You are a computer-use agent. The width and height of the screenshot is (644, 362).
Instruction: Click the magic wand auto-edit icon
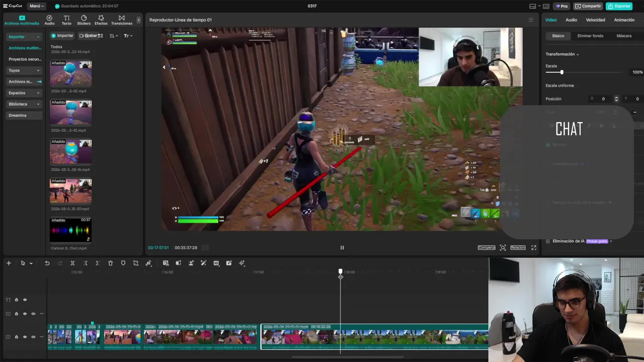pyautogui.click(x=203, y=263)
